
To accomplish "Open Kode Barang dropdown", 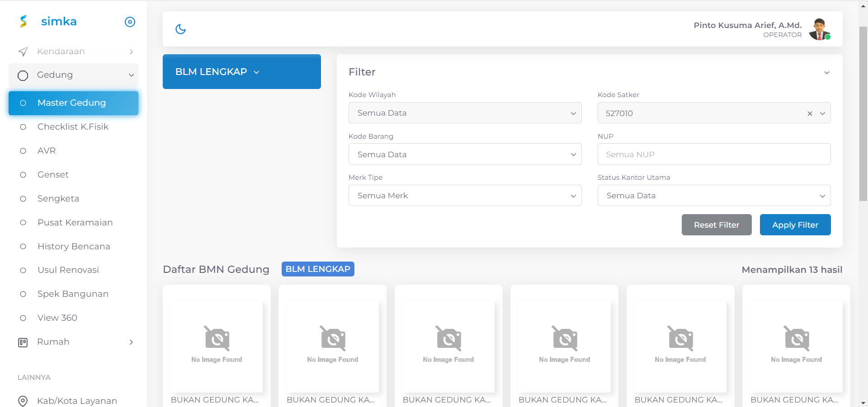I will (465, 154).
